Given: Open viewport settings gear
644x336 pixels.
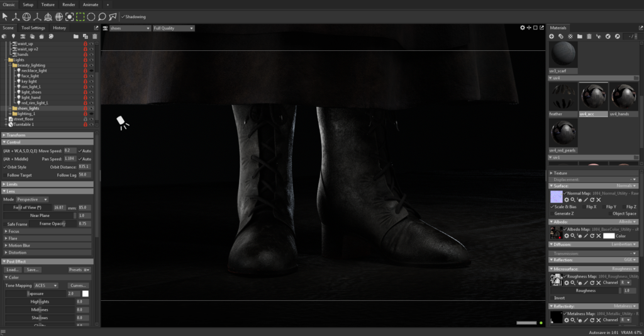Looking at the screenshot, I should [523, 28].
